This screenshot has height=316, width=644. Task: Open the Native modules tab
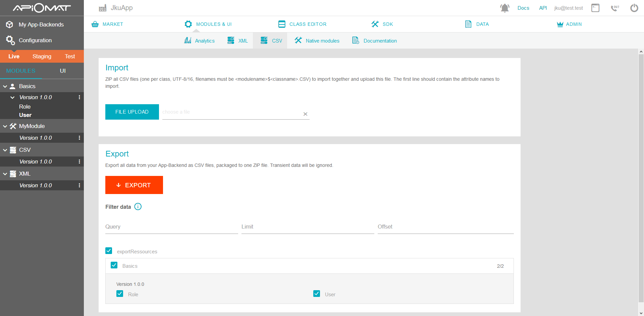point(317,41)
